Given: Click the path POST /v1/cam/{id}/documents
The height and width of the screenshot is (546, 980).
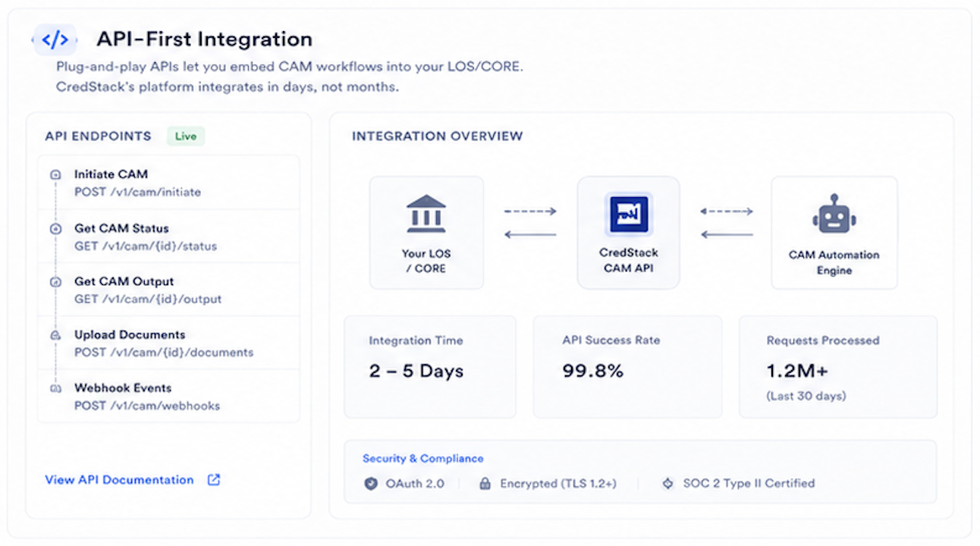Looking at the screenshot, I should 164,353.
